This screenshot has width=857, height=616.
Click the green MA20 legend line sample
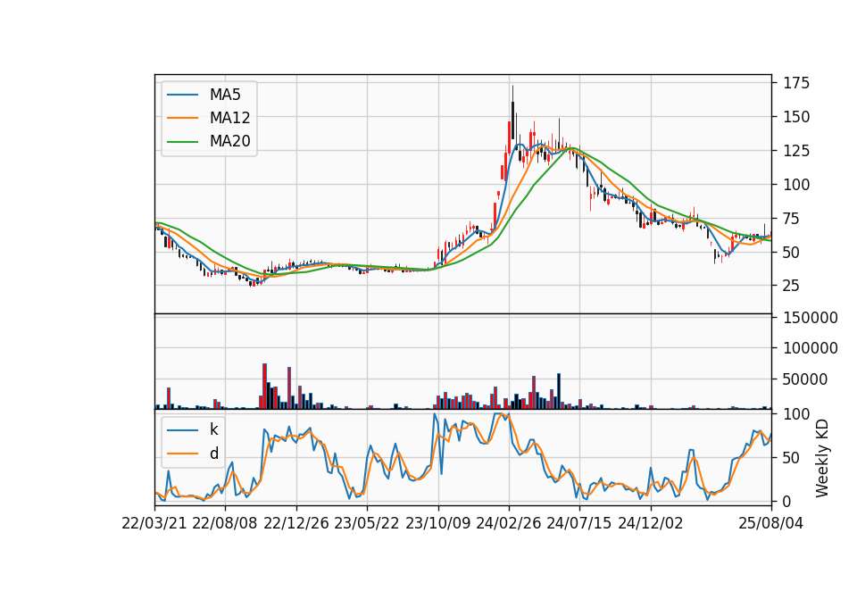point(182,141)
